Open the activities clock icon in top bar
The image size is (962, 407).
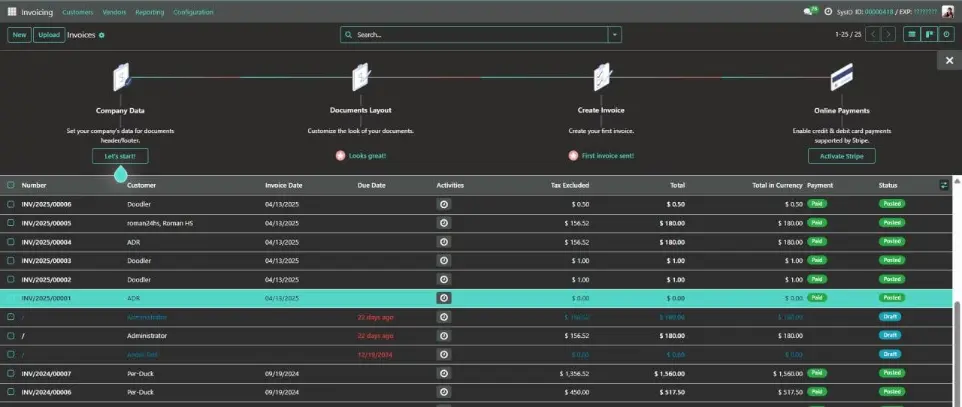click(828, 12)
